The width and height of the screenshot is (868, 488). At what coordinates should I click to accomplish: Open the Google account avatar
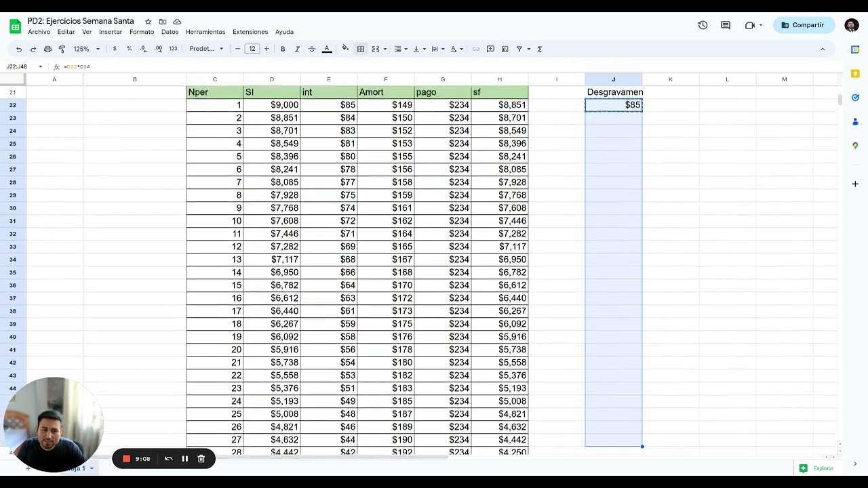852,25
